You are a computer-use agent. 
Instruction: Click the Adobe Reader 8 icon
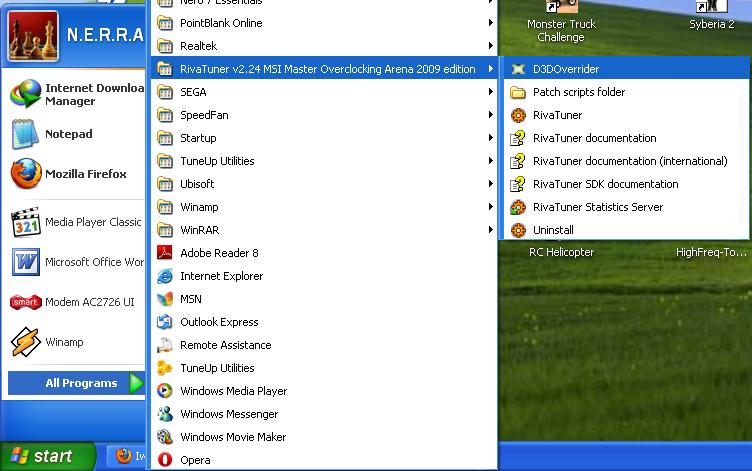point(165,253)
